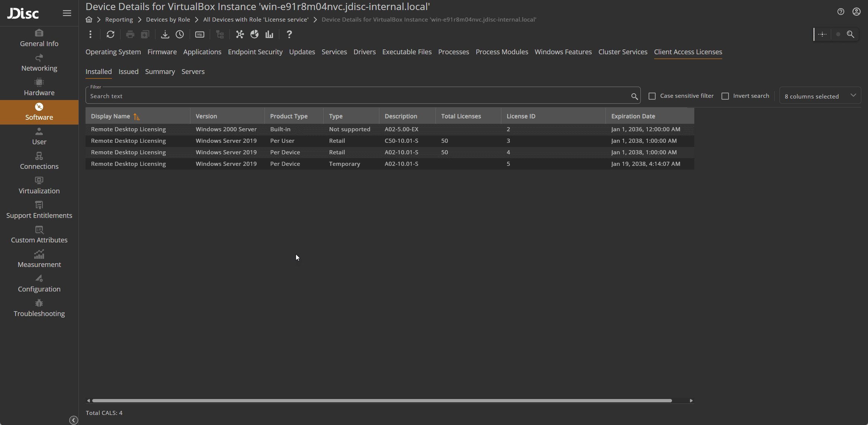
Task: Open the user account icon
Action: [856, 12]
